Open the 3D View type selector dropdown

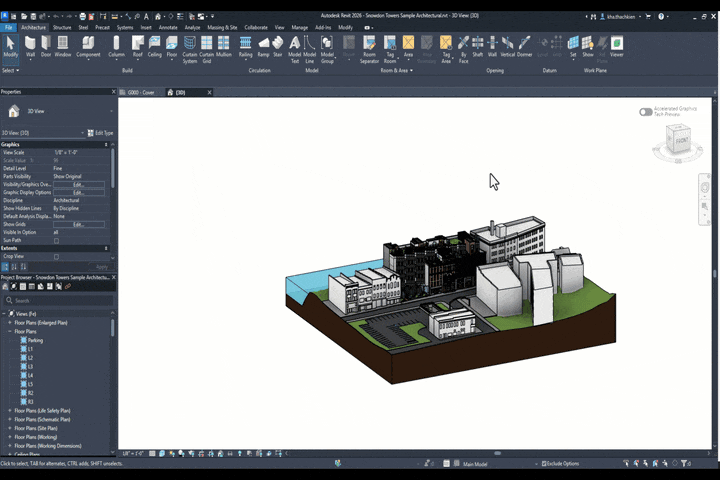point(110,111)
